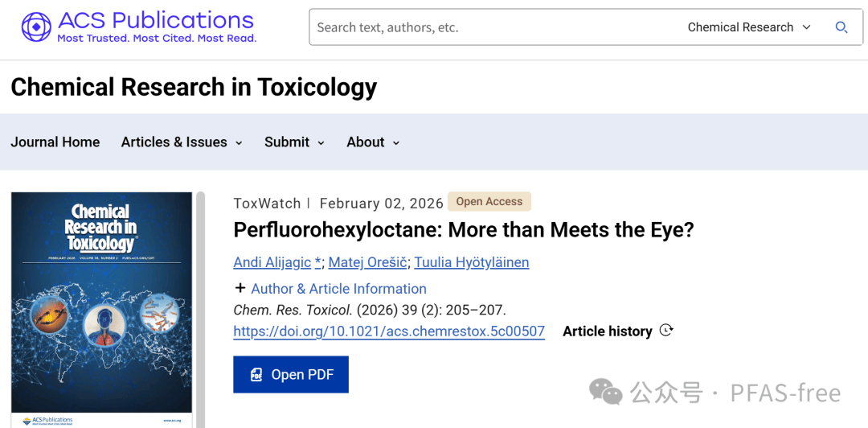
Task: Open author link Andi Alijagic
Action: 272,262
